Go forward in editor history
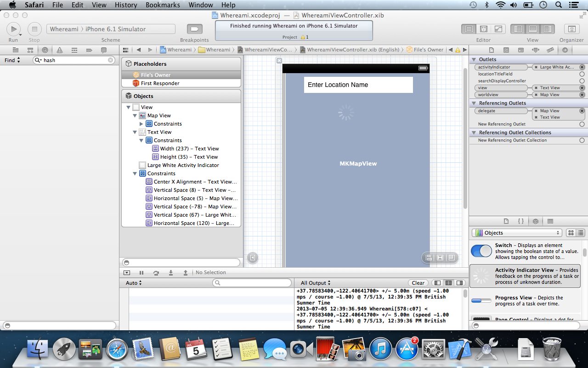This screenshot has width=588, height=368. [x=150, y=50]
